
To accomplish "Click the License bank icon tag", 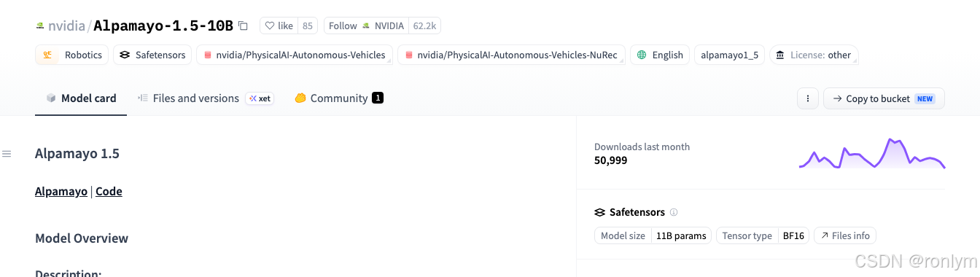I will [780, 55].
